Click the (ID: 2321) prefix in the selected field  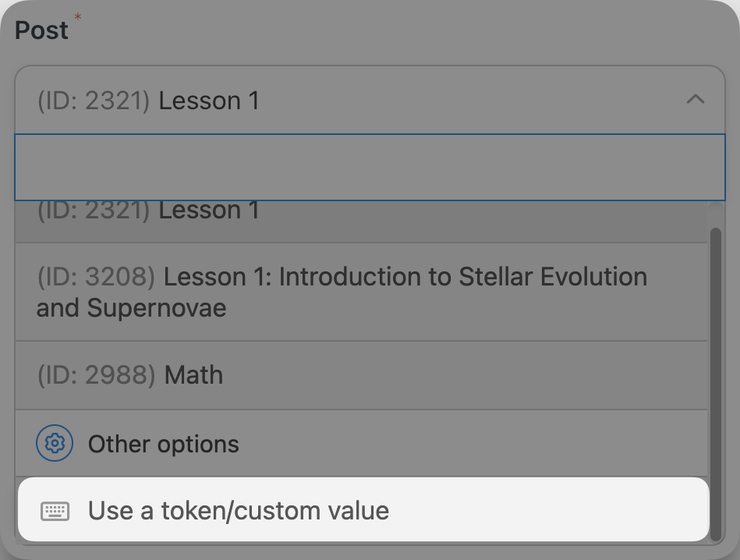(94, 101)
